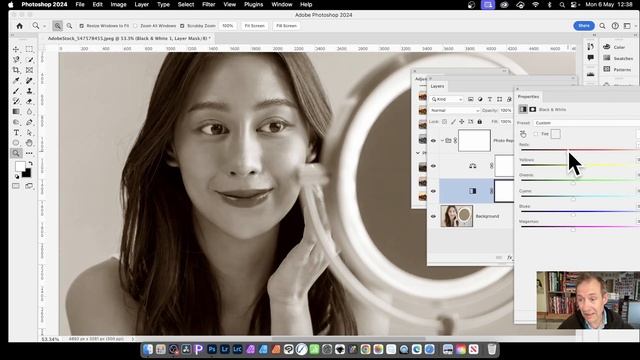Collapse the Adjustments panel section chevron
The width and height of the screenshot is (640, 360).
[x=418, y=153]
